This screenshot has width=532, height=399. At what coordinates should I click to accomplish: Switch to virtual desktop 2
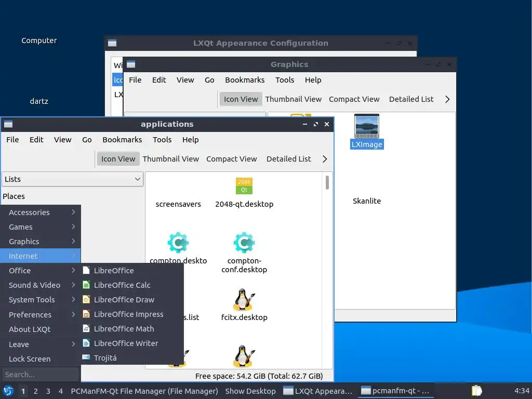coord(36,391)
